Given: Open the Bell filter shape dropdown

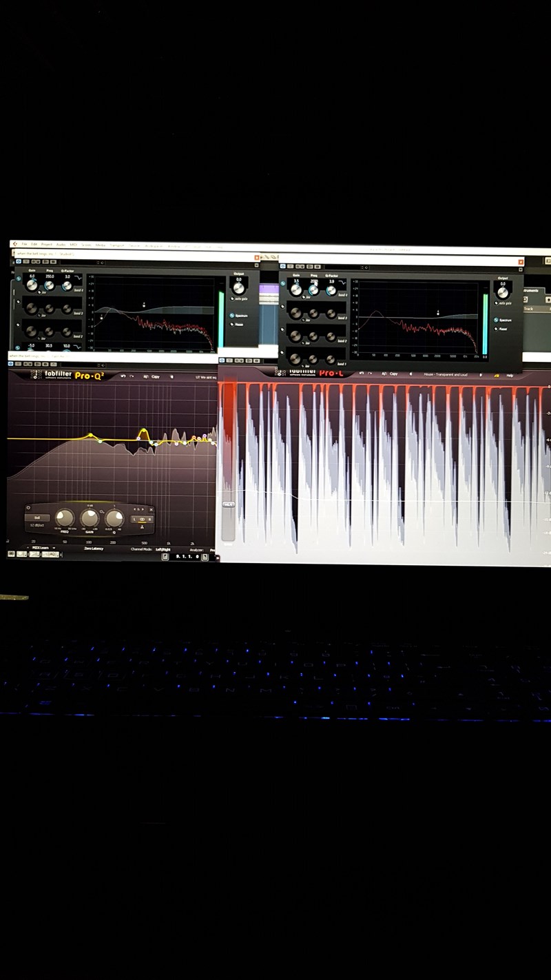Looking at the screenshot, I should click(x=37, y=518).
